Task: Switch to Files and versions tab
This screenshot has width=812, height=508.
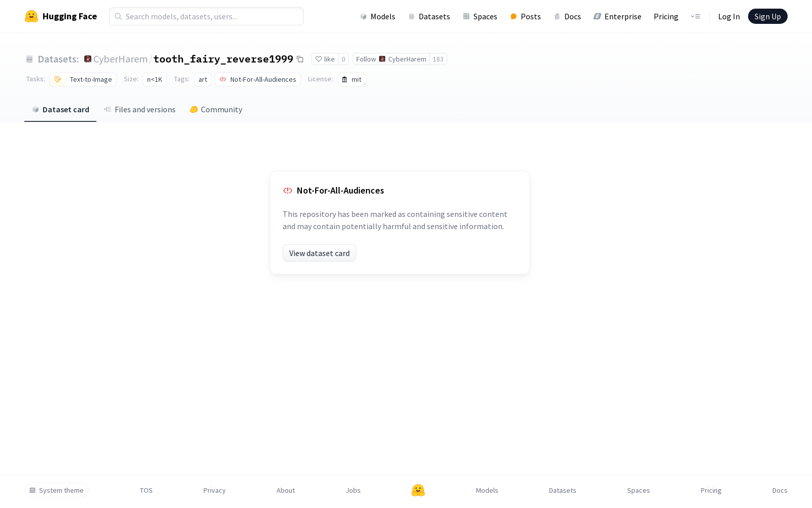Action: [140, 110]
